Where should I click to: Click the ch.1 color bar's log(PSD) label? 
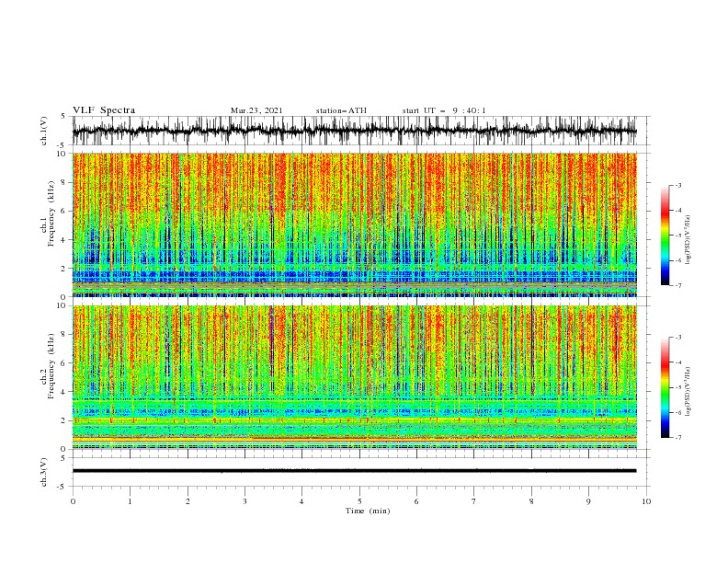(x=688, y=239)
